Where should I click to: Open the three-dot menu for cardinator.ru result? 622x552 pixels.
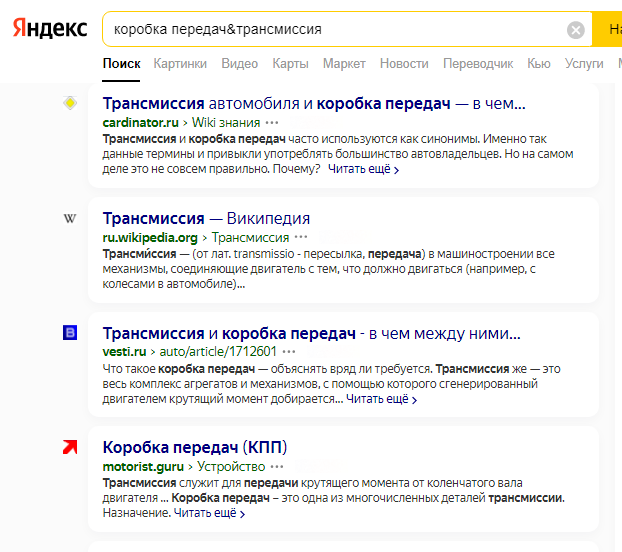(x=272, y=123)
